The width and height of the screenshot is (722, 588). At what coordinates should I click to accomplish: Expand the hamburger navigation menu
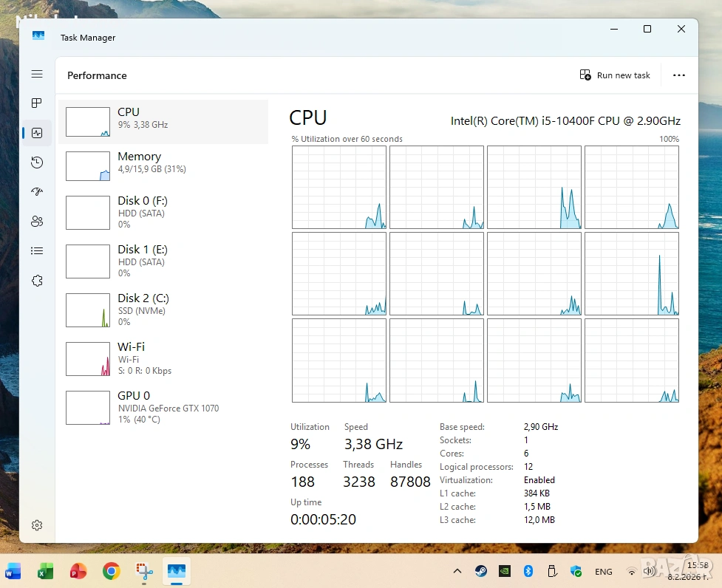click(x=37, y=74)
